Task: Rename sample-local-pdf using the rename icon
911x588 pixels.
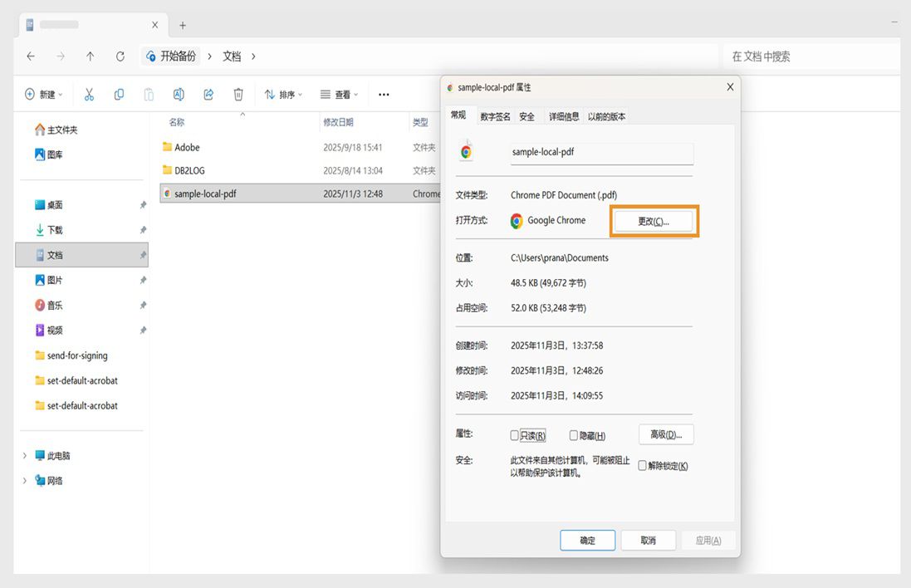Action: [179, 94]
